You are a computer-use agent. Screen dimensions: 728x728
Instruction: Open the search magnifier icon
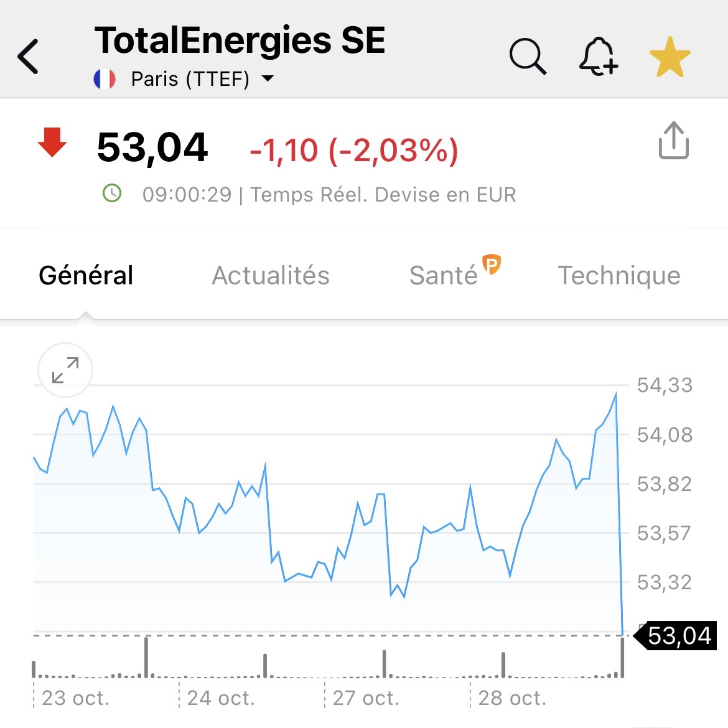click(x=528, y=57)
